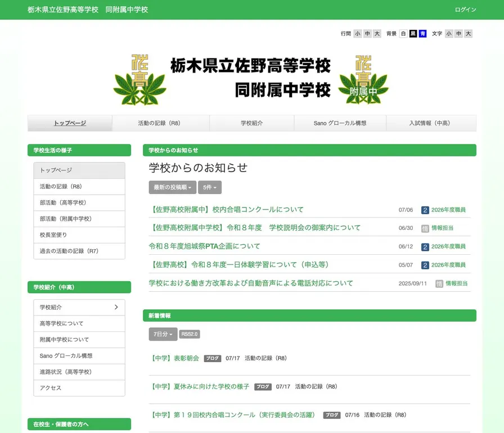This screenshot has width=504, height=433.
Task: Click 2026年度職員 author on 07/06 row
Action: tap(448, 210)
